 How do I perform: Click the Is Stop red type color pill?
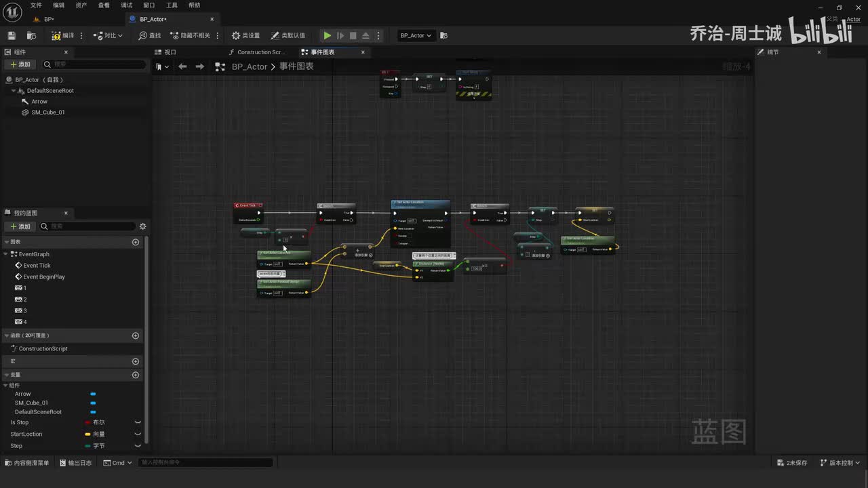[87, 422]
